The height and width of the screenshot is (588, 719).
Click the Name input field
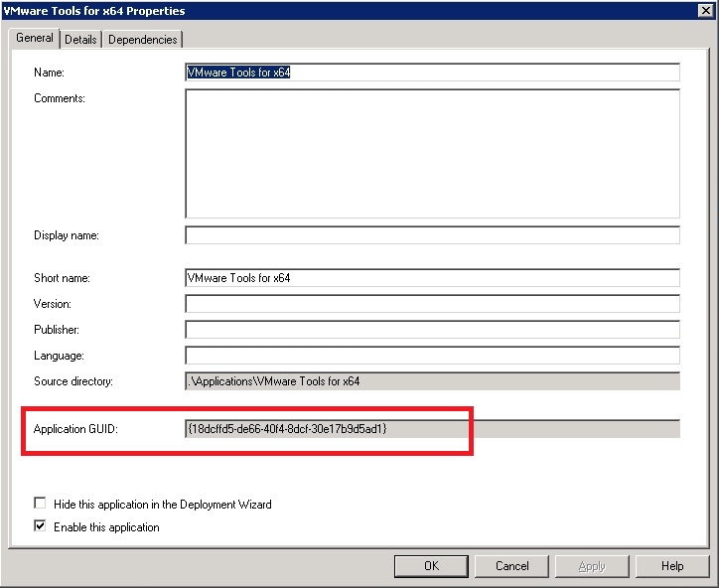[x=432, y=73]
